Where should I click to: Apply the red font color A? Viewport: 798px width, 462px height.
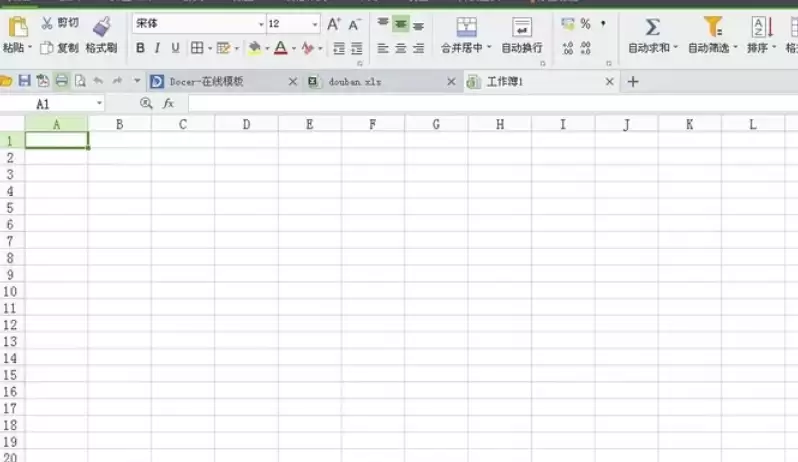coord(280,48)
